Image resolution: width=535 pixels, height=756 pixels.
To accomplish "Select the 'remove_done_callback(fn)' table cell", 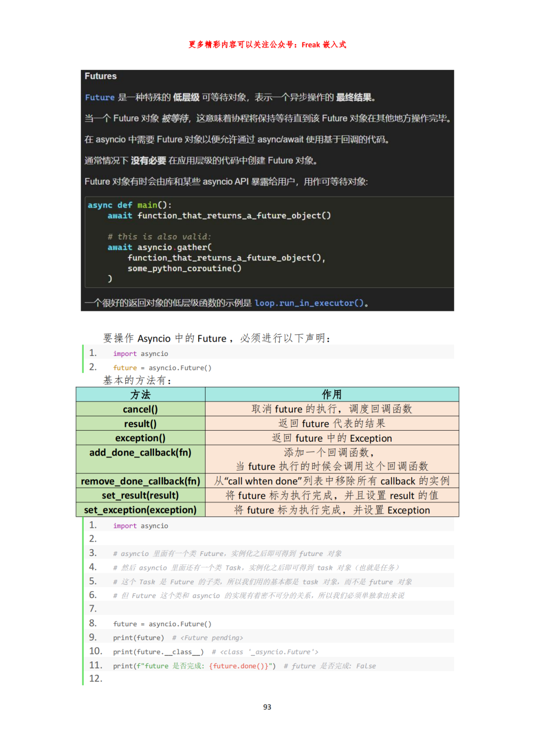I will [x=140, y=481].
